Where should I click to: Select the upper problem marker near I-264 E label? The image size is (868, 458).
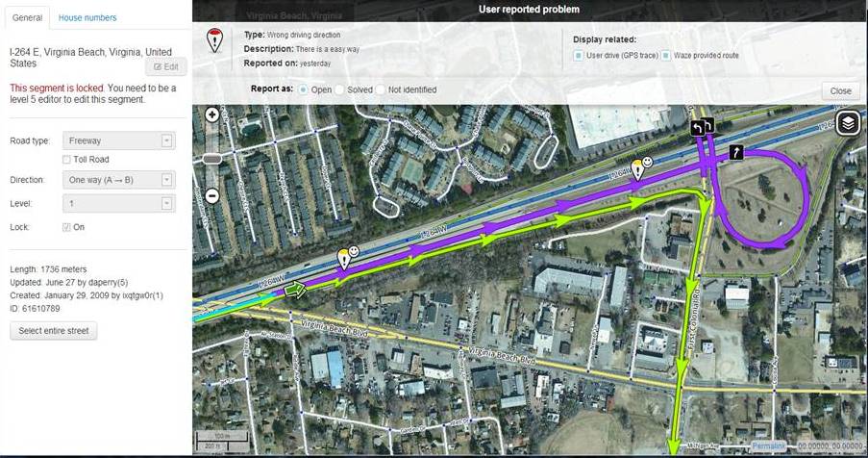point(637,170)
